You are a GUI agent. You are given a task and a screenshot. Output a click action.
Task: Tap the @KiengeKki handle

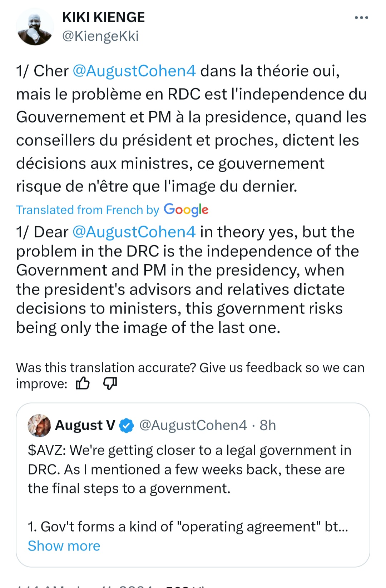100,36
